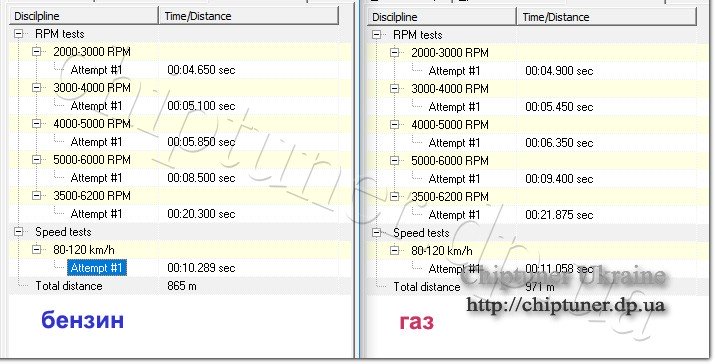Screen dimensions: 715x364
Task: Select Speed tests label in right panel
Action: click(x=421, y=233)
